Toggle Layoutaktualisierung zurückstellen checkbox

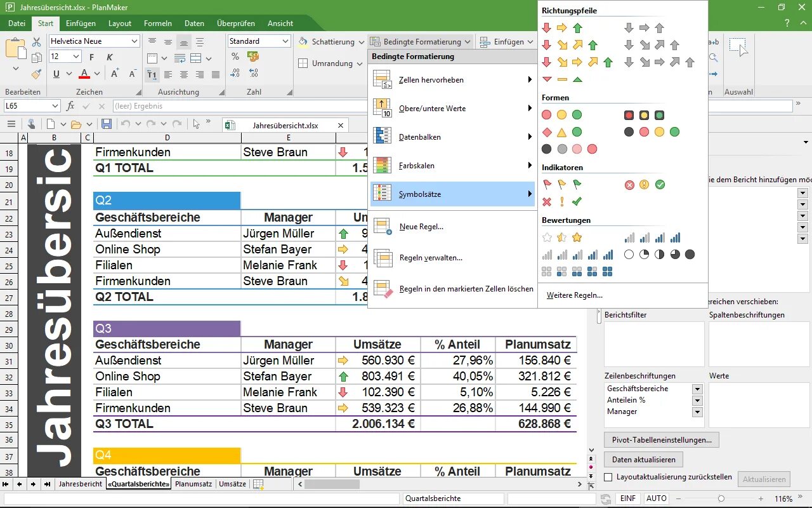[x=608, y=477]
